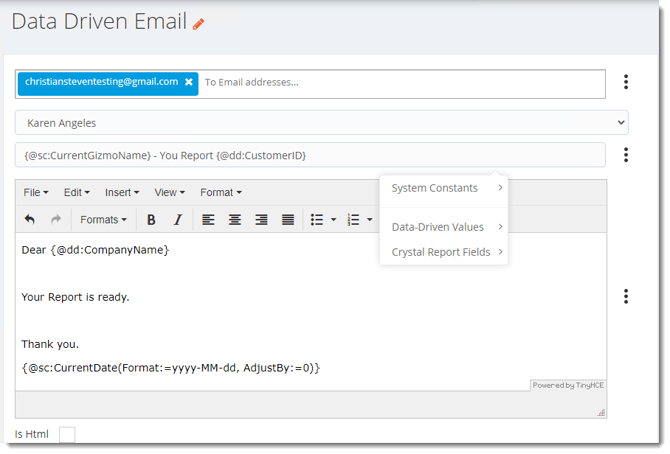Click the Dear {@dd:CompanyName} line

point(95,250)
